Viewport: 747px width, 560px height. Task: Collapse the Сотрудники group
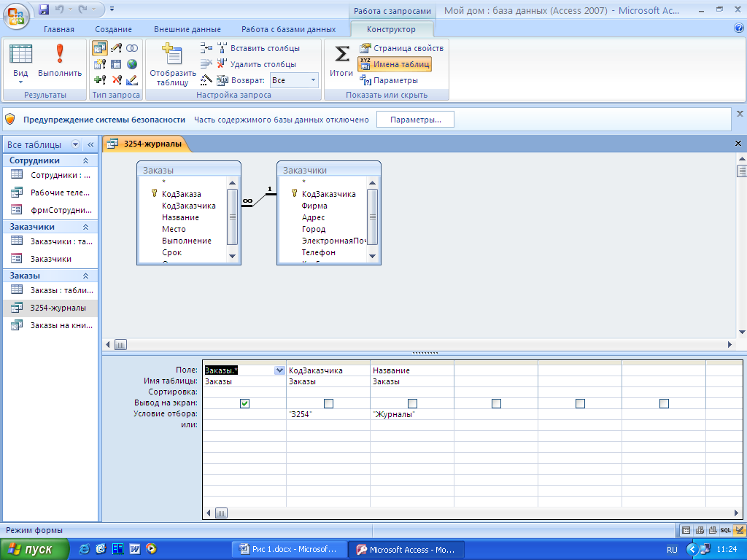86,160
